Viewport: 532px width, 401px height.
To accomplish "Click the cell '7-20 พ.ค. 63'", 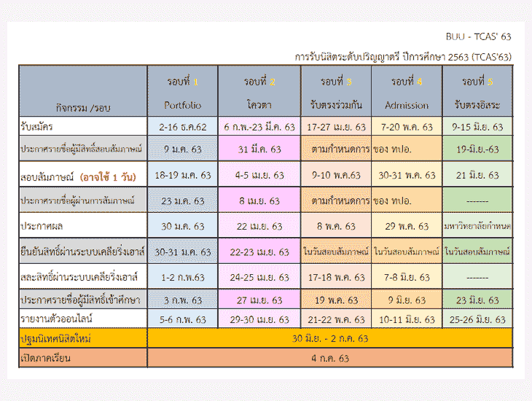I will click(407, 126).
